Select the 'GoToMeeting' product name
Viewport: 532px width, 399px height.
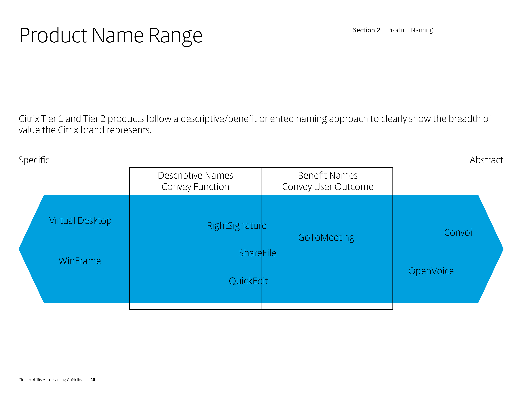click(326, 238)
